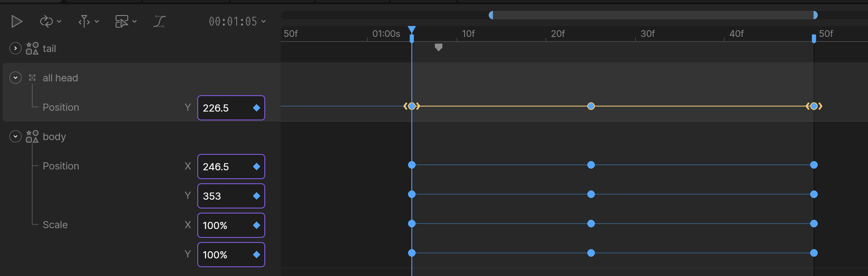Toggle keyframe diamond for body Position X

pyautogui.click(x=257, y=167)
